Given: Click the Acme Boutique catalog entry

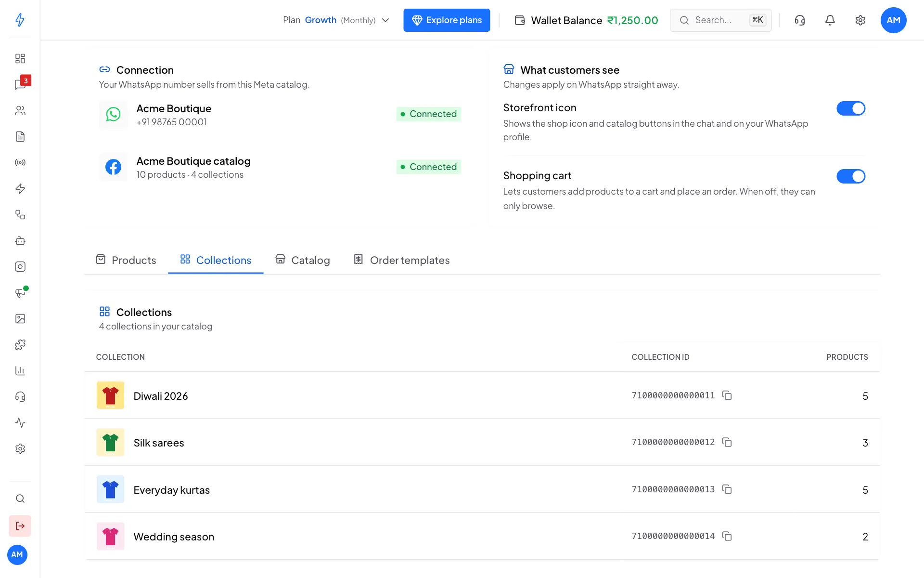Looking at the screenshot, I should pyautogui.click(x=280, y=167).
